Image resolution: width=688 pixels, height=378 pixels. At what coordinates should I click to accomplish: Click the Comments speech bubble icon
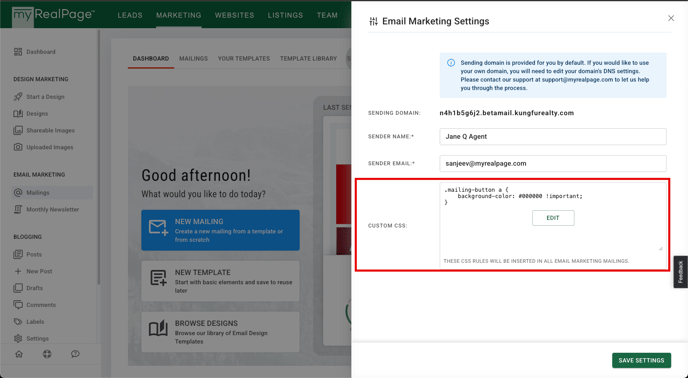(18, 305)
